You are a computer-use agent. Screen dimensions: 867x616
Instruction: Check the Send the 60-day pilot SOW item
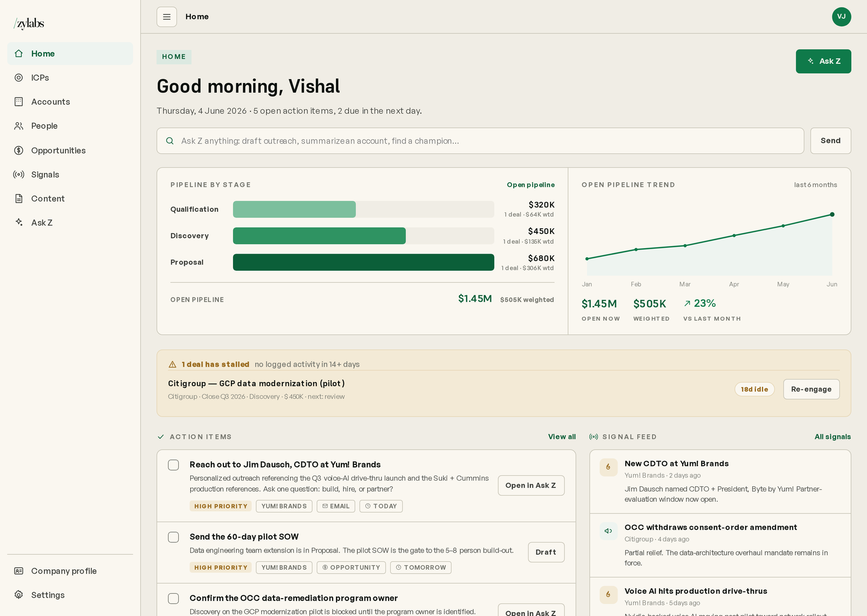[x=173, y=537]
